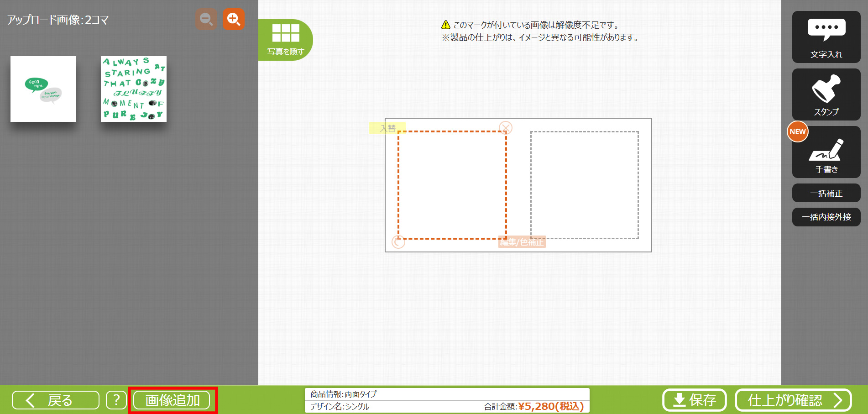
Task: Click the zoom out magnifier icon
Action: coord(206,19)
